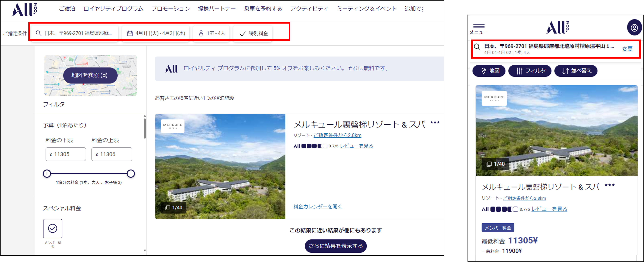This screenshot has width=644, height=262.
Task: Click the Mercure Hotels badge on mobile photo
Action: (494, 98)
